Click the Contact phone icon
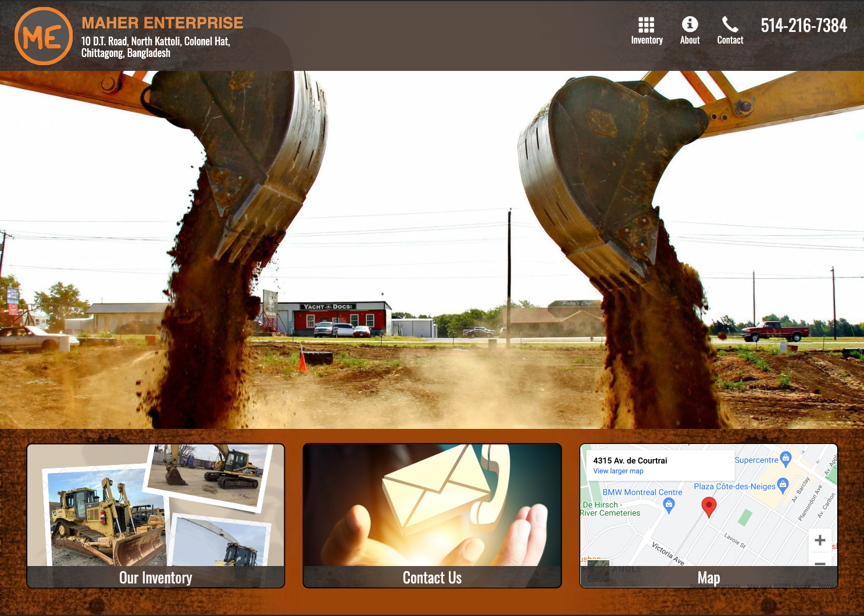The width and height of the screenshot is (864, 616). 730,24
